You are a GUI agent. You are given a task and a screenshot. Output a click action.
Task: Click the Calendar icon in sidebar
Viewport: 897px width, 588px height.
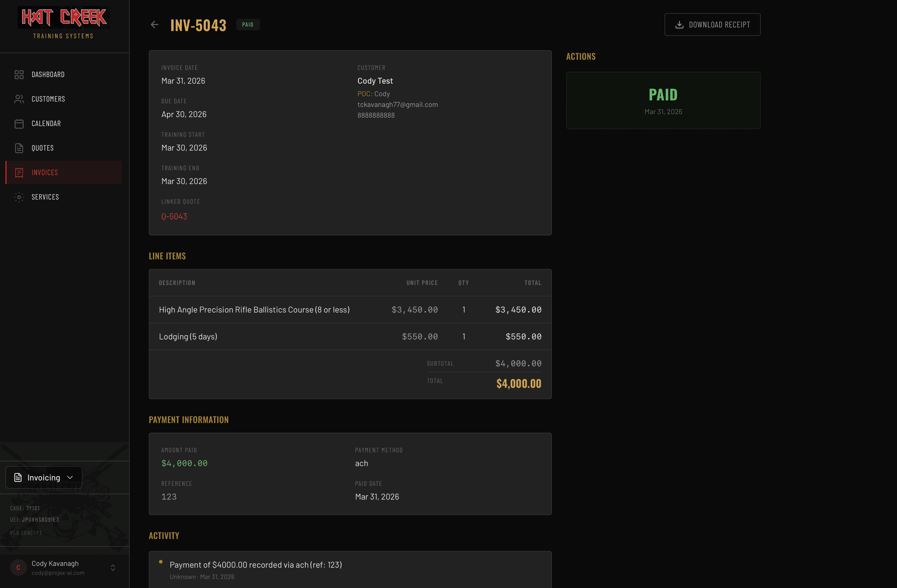[19, 124]
